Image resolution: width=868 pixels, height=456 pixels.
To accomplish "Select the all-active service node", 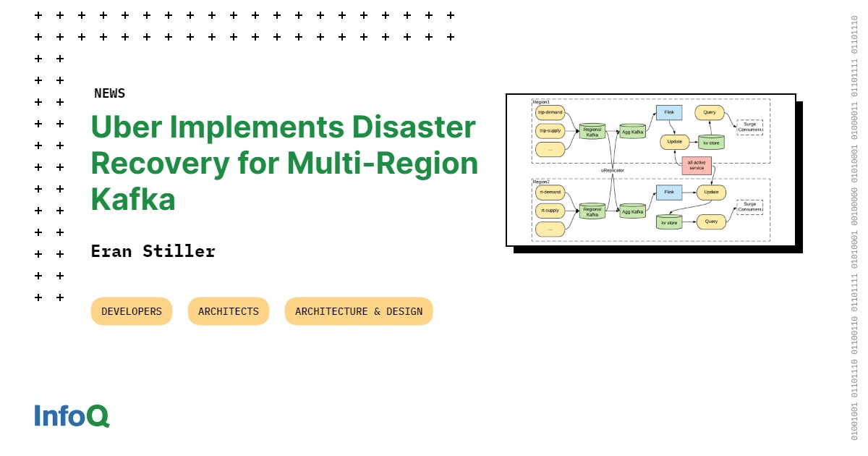I will pos(697,166).
